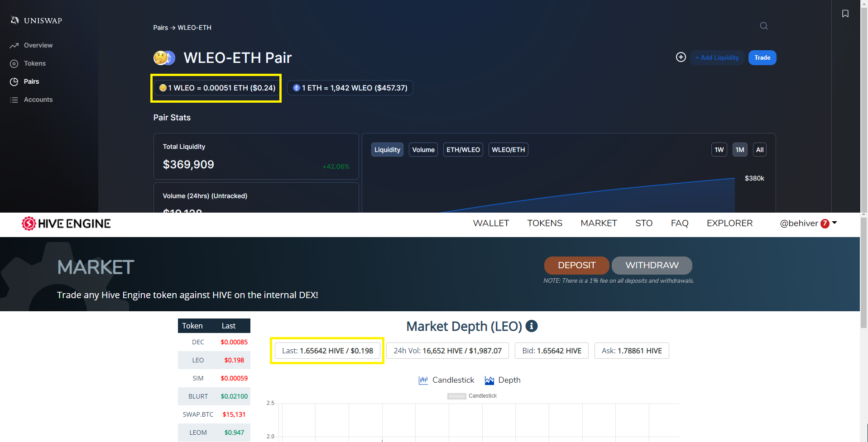The width and height of the screenshot is (868, 442).
Task: Click the Add Liquidity button
Action: [717, 57]
